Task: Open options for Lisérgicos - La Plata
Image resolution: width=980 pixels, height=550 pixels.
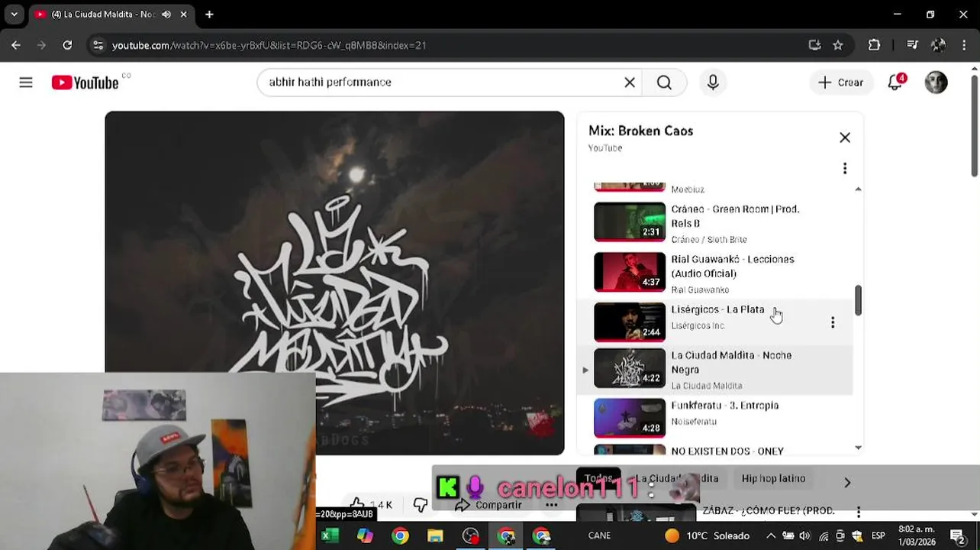Action: coord(833,322)
